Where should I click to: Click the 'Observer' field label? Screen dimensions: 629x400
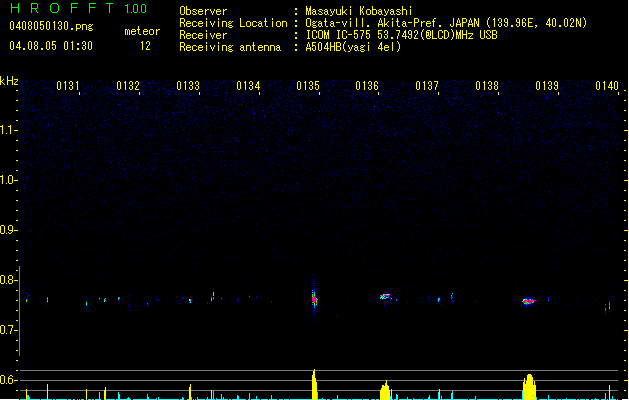tap(203, 11)
